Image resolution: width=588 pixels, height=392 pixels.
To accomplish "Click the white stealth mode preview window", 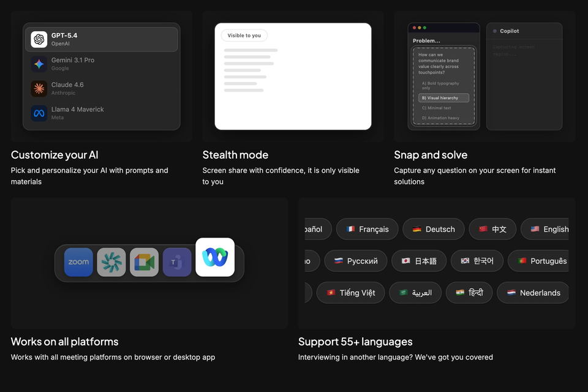I will click(x=293, y=77).
